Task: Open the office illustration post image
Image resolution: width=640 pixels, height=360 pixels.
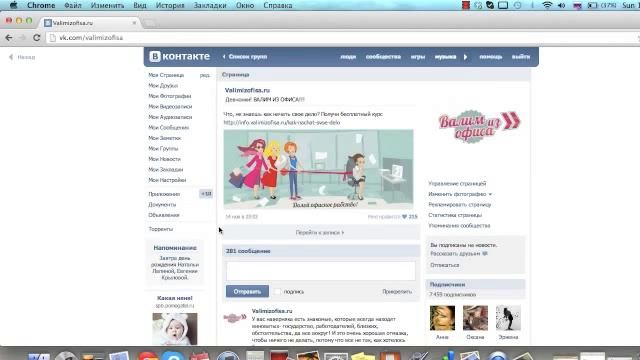Action: pyautogui.click(x=318, y=169)
